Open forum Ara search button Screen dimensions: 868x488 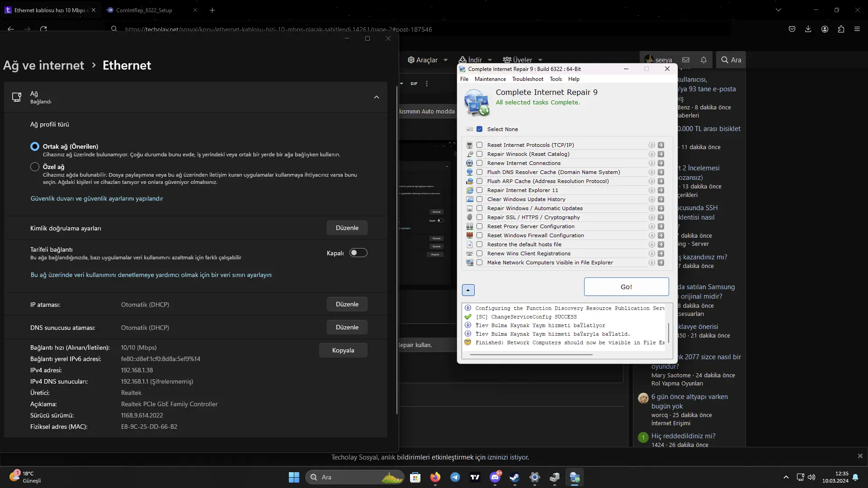coord(731,60)
